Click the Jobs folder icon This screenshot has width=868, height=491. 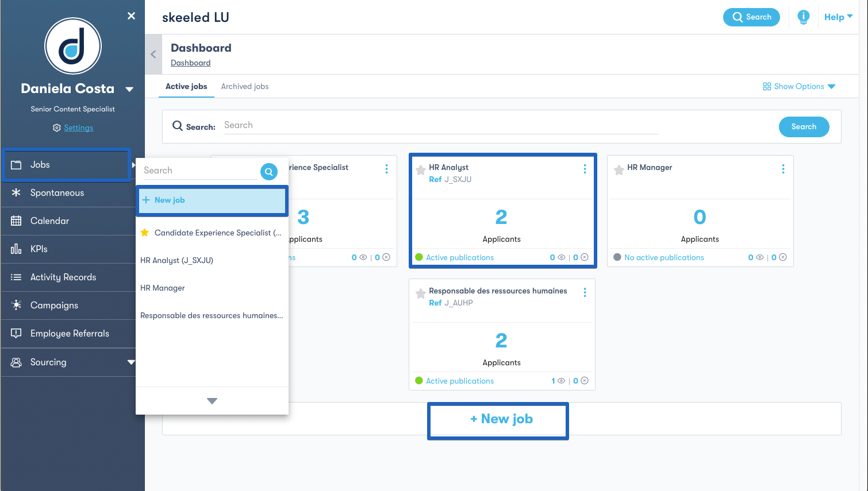point(16,165)
